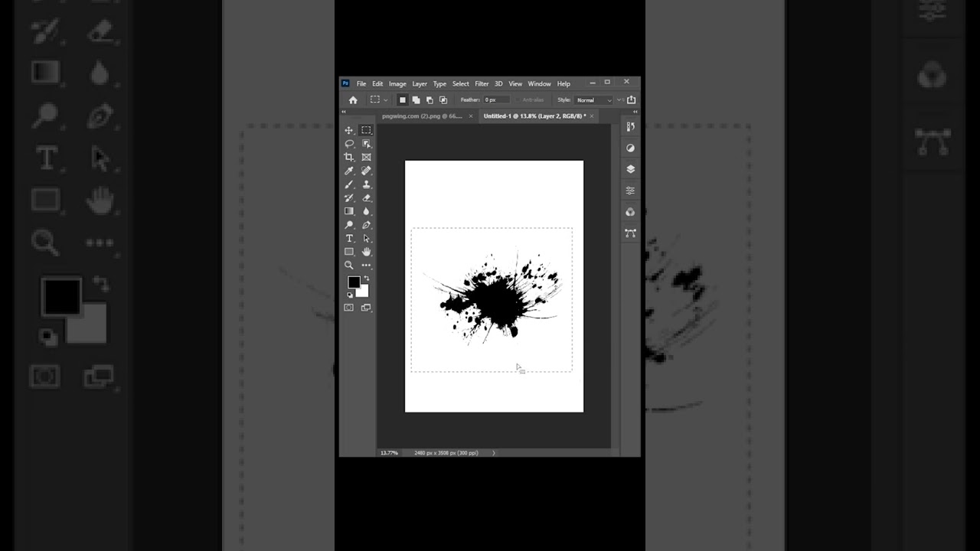Edit the Feather value field
This screenshot has width=980, height=551.
496,100
